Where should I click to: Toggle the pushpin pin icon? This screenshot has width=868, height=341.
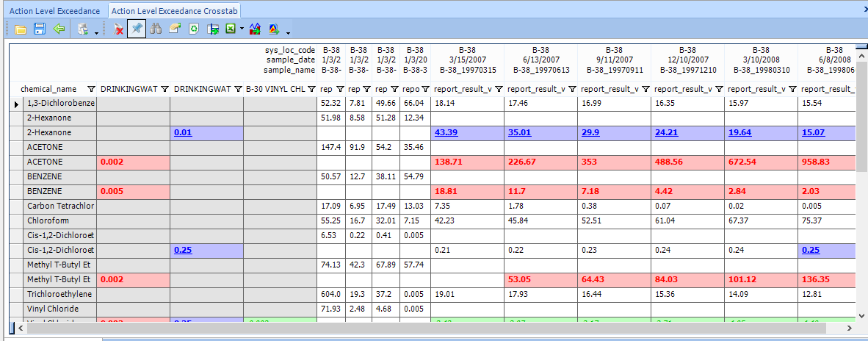coord(137,29)
